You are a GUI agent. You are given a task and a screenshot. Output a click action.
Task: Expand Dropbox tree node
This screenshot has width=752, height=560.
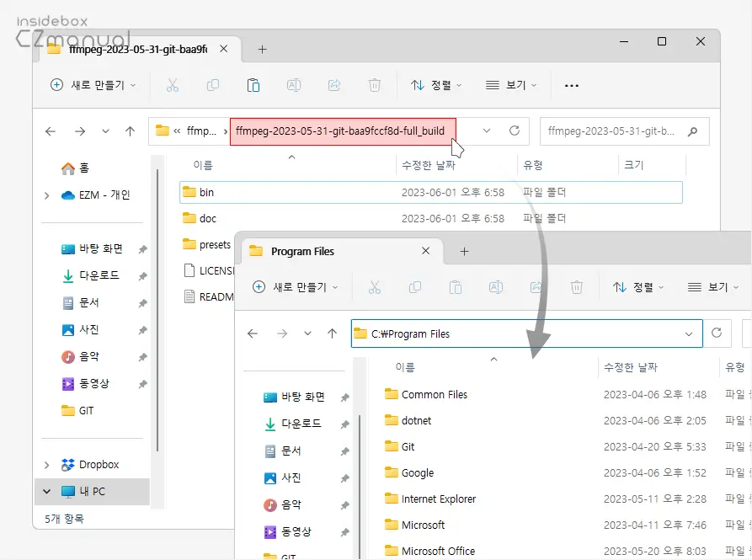[46, 465]
